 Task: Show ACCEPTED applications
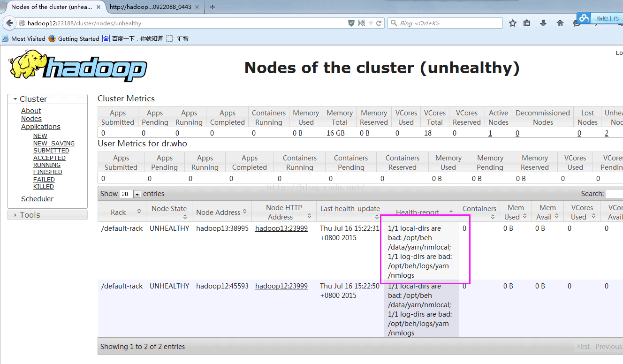[x=49, y=158]
